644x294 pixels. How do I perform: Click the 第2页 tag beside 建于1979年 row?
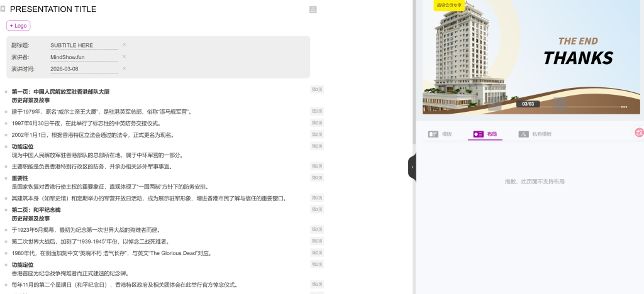(317, 111)
